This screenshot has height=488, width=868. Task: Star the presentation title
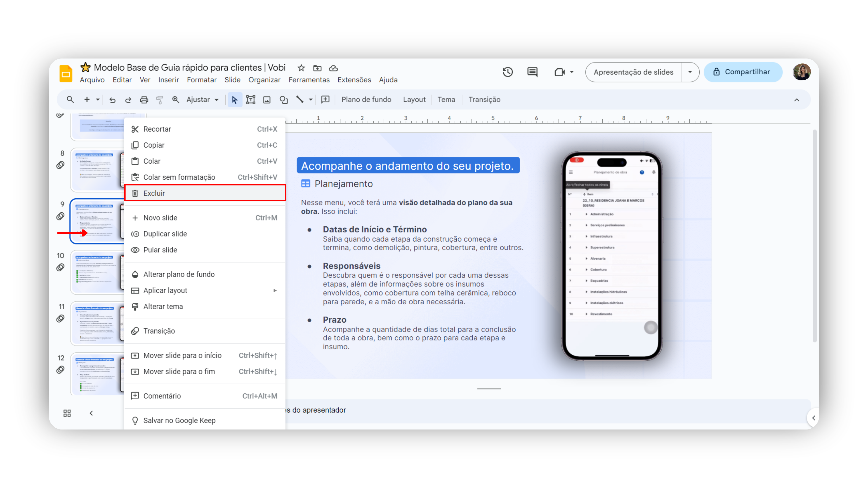[x=301, y=68]
